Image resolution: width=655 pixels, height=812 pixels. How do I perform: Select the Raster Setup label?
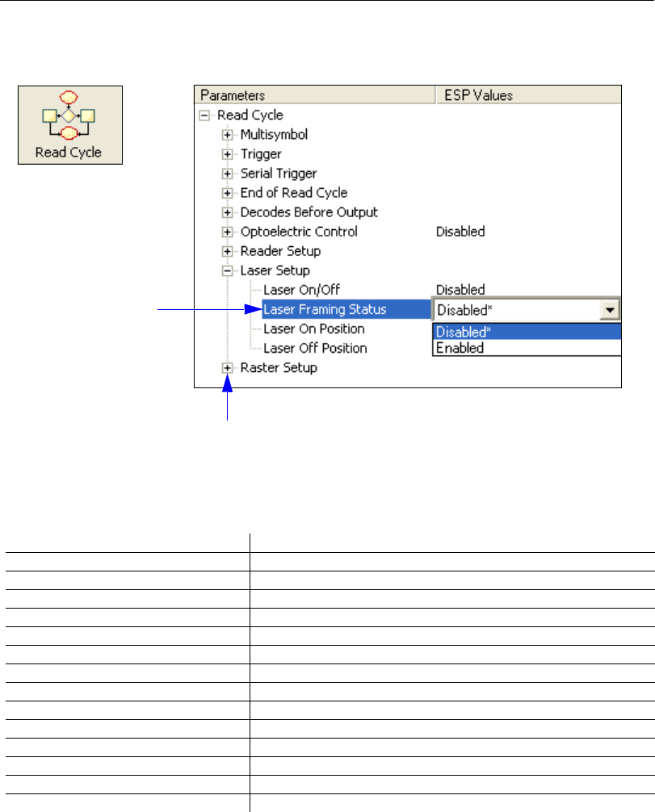pos(279,368)
